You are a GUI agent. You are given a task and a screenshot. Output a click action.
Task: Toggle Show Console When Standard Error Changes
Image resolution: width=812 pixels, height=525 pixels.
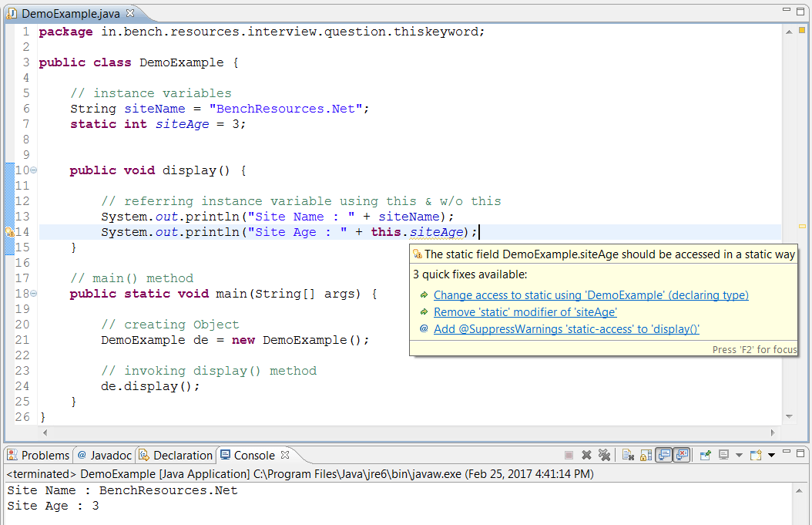[x=681, y=454]
